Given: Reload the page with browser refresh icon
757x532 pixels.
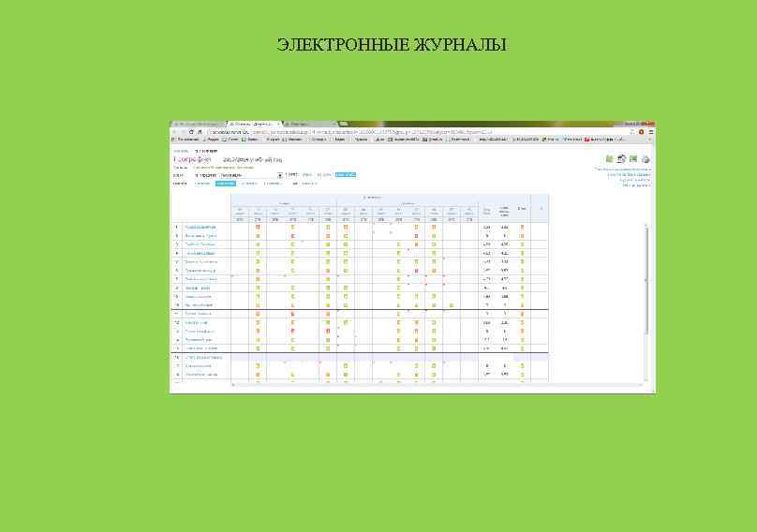Looking at the screenshot, I should point(191,132).
